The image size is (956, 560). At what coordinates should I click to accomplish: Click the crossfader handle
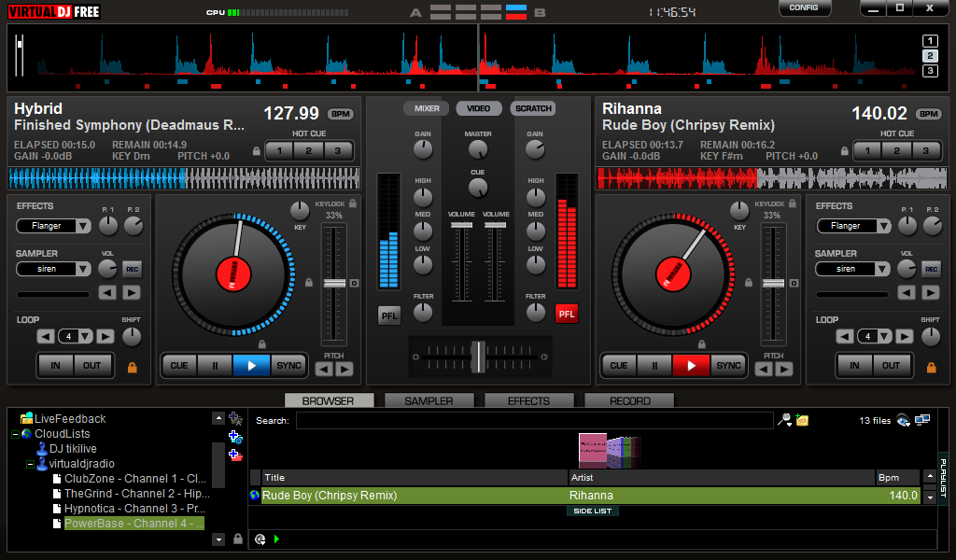[479, 357]
